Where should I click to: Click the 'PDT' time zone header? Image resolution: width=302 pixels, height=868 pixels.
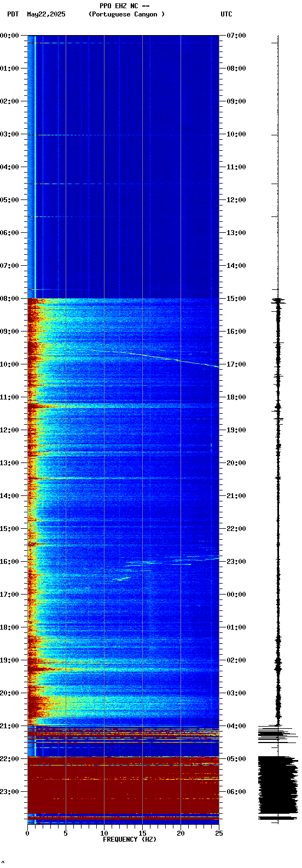click(x=13, y=14)
